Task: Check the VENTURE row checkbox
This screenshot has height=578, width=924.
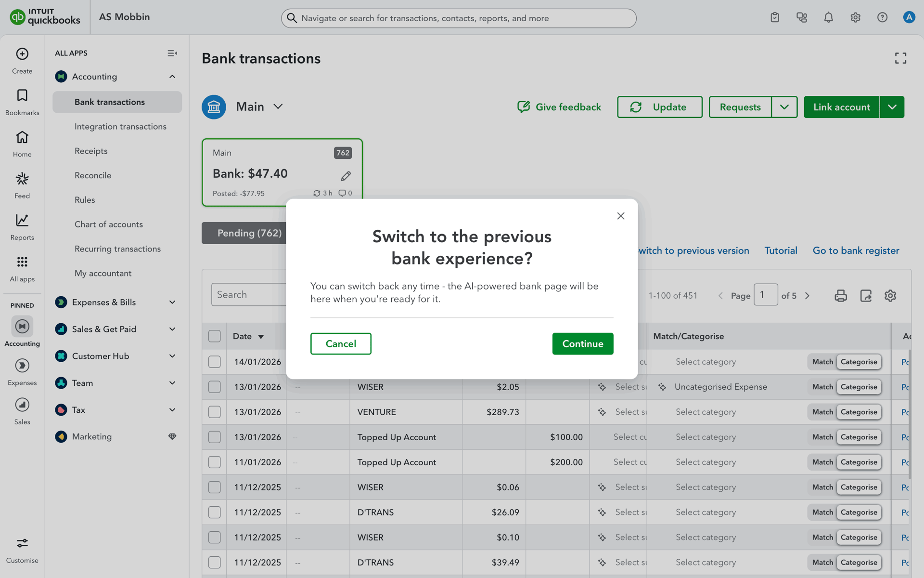Action: tap(215, 412)
